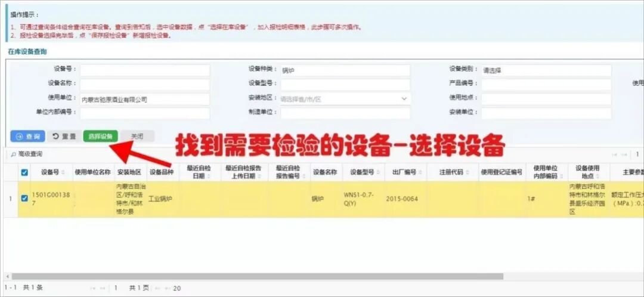Screen dimensions: 644x297
Task: Click the blue 查询 search button
Action: pyautogui.click(x=27, y=137)
